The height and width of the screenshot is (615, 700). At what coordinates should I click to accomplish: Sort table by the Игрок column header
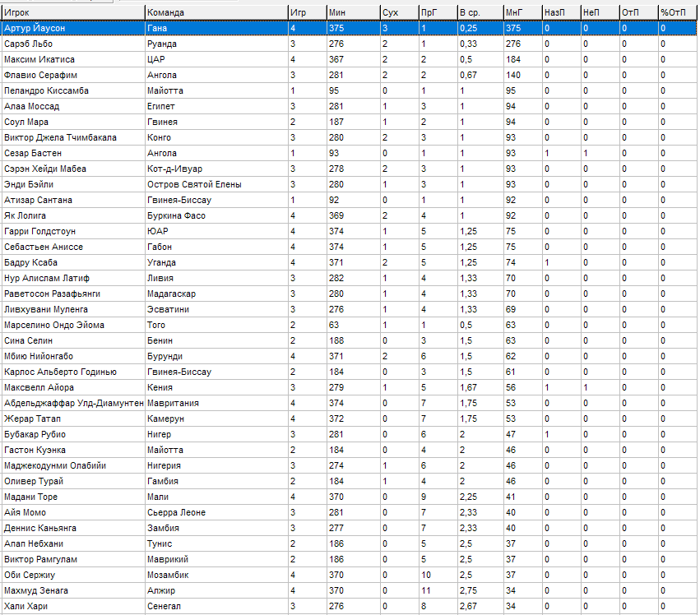click(72, 12)
